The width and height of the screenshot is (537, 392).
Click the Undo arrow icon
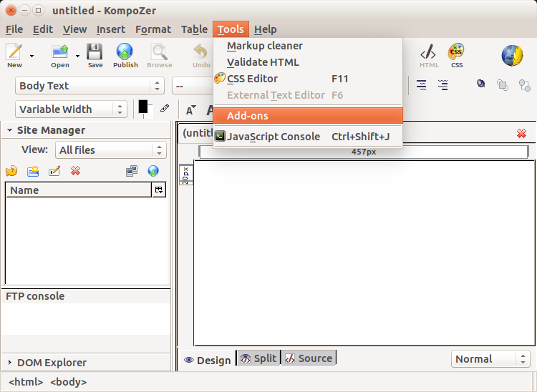(200, 52)
